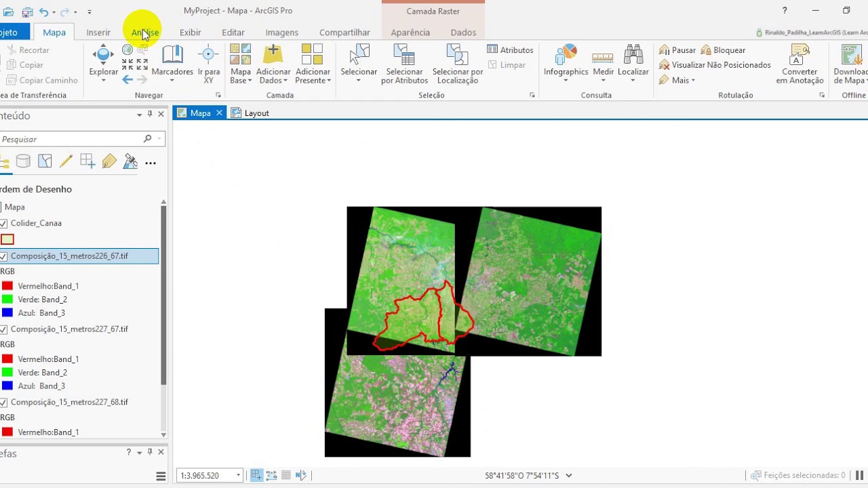This screenshot has width=868, height=488.
Task: Open the Mapa Base gallery
Action: [241, 63]
